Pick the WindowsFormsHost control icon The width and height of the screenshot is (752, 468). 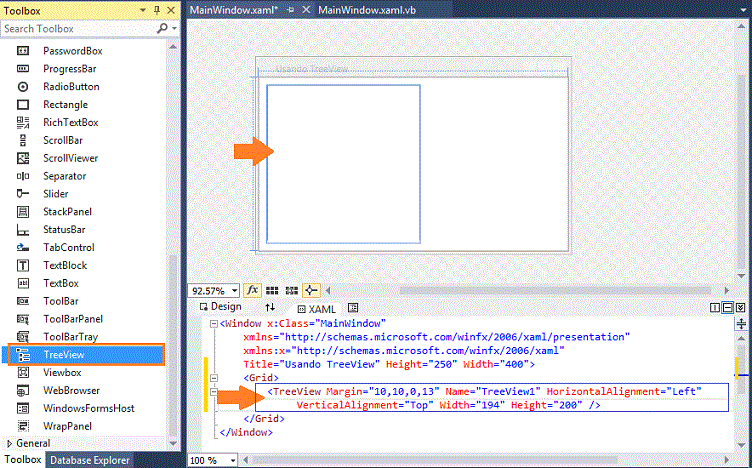[23, 409]
